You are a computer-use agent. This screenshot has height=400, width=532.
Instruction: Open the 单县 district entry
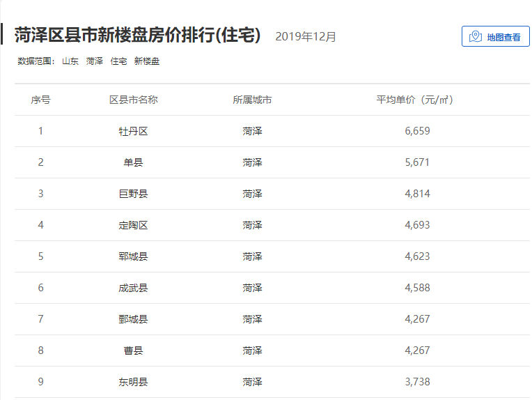coord(133,162)
